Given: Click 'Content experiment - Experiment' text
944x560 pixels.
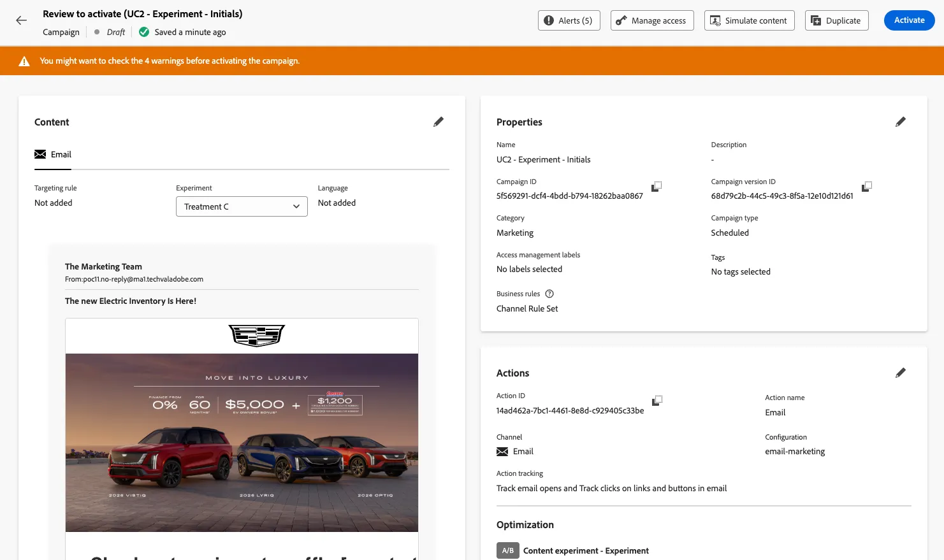Looking at the screenshot, I should coord(586,551).
